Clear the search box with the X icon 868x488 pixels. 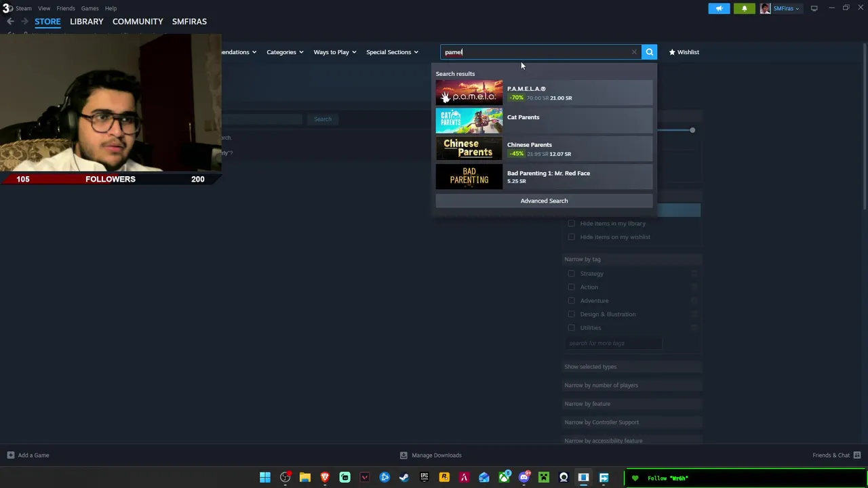click(634, 52)
